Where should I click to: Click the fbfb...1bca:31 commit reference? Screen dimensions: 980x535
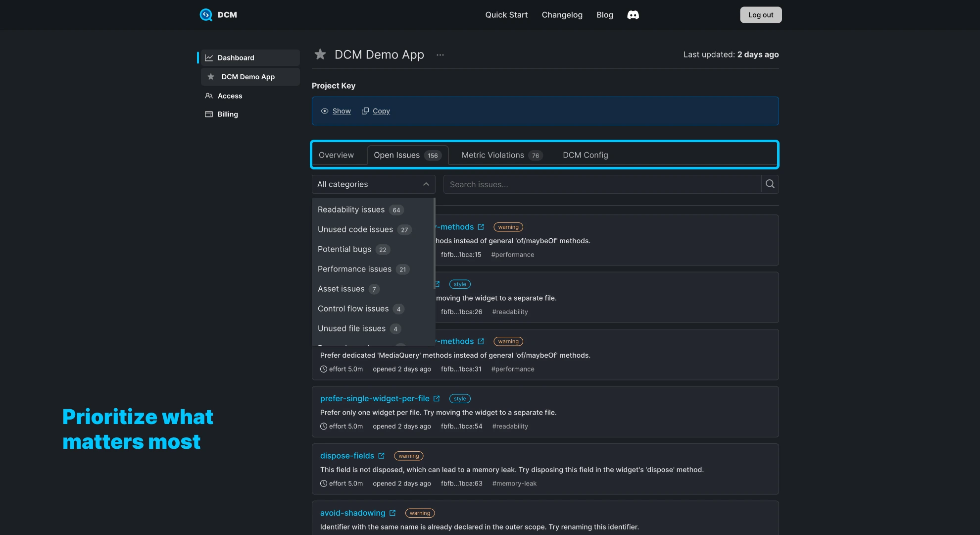461,369
